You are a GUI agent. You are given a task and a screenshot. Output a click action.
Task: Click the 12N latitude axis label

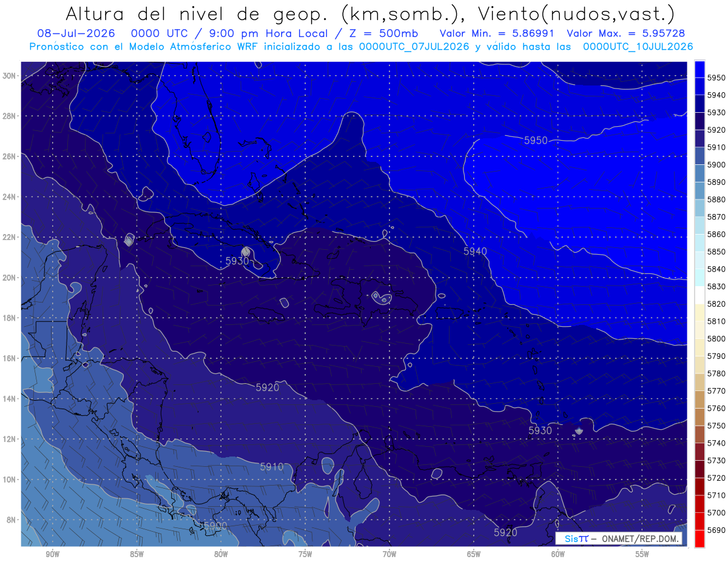pos(10,439)
